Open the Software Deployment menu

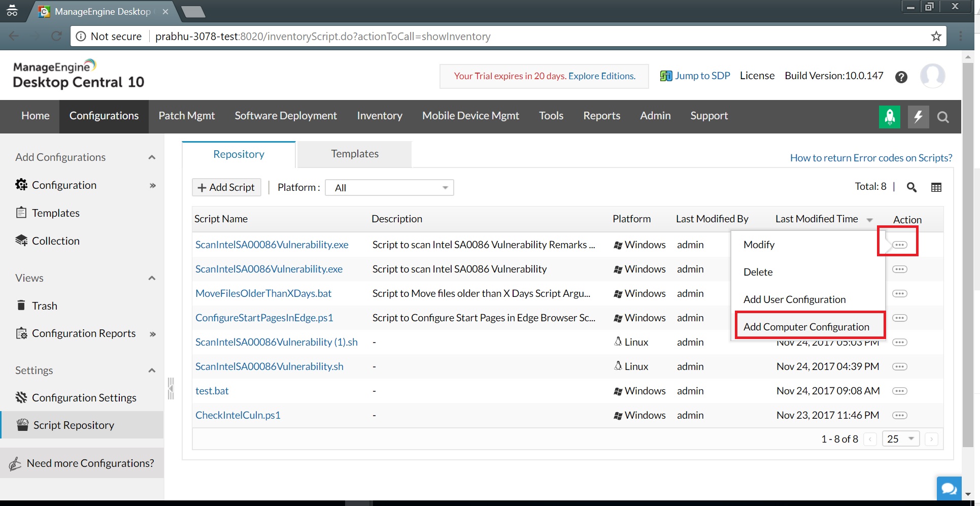click(x=285, y=116)
